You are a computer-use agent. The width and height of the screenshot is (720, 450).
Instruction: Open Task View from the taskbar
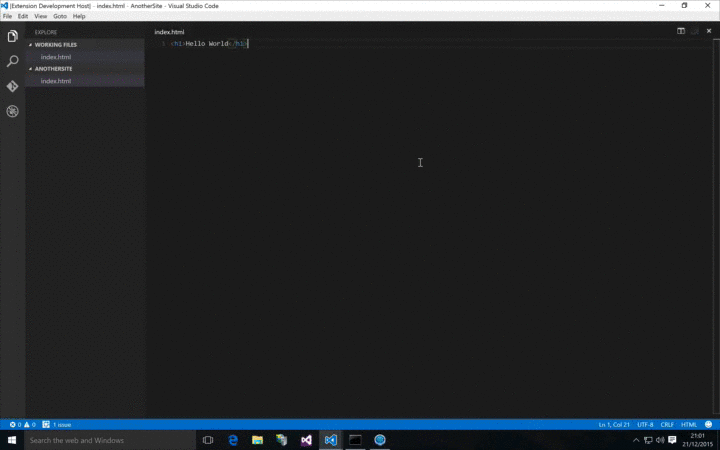click(x=208, y=440)
